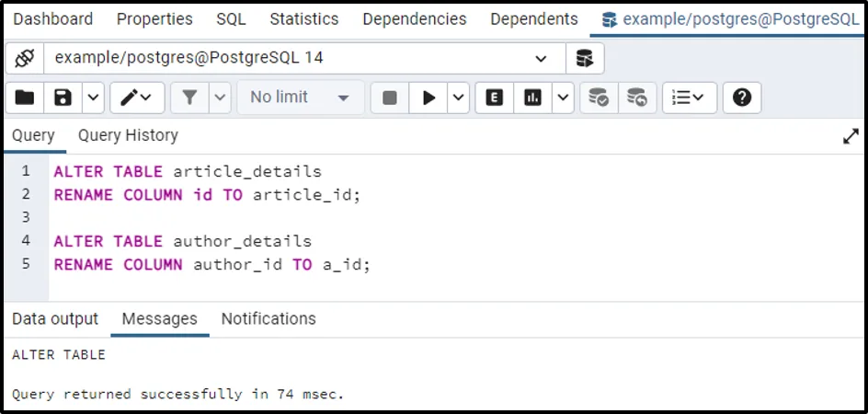Click the Explain (E) icon
868x414 pixels.
(495, 98)
